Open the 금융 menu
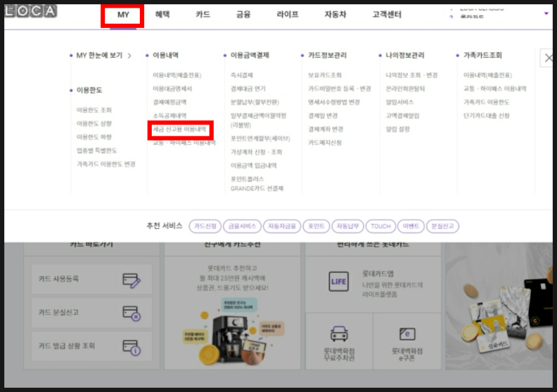The width and height of the screenshot is (557, 392). (x=243, y=15)
